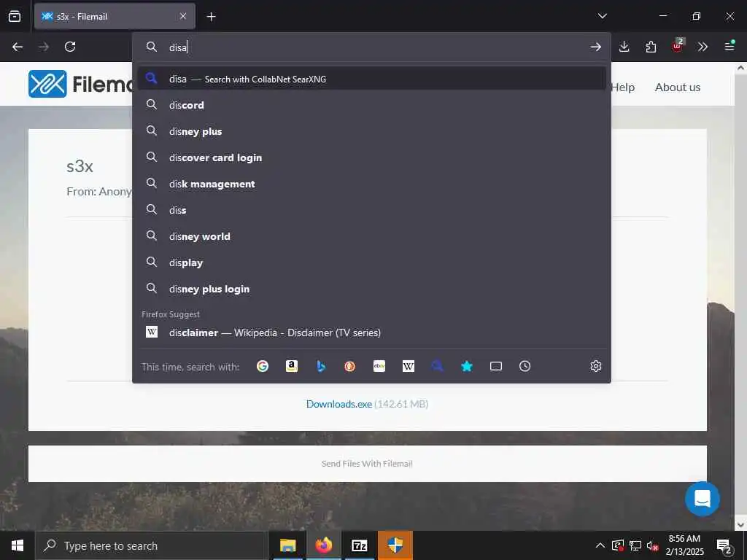Open File Explorer from taskbar
The image size is (747, 560).
[x=287, y=545]
